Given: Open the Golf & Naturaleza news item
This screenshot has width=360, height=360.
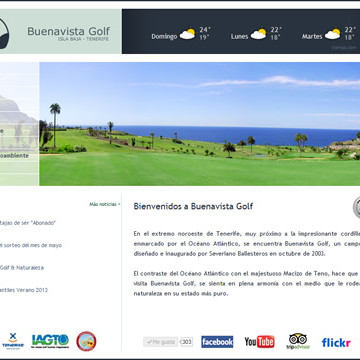Looking at the screenshot, I should [22, 268].
